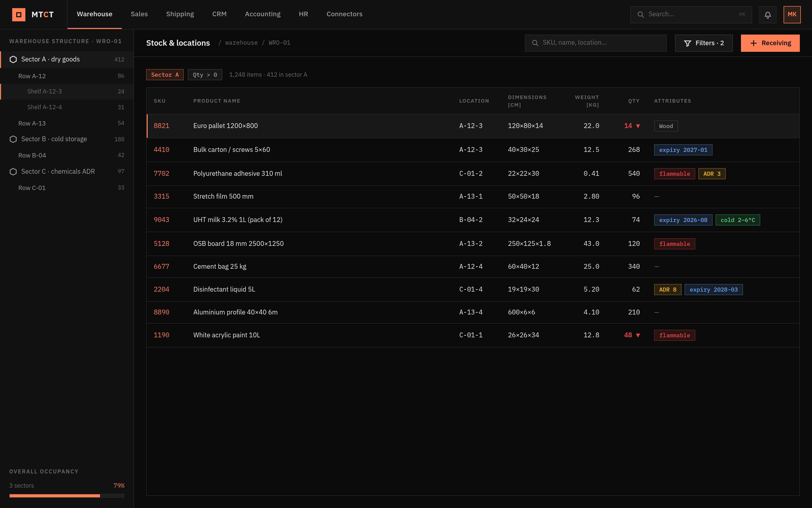Open Row C-01 in the tree
Screen dimensions: 812x508
coord(67,188)
